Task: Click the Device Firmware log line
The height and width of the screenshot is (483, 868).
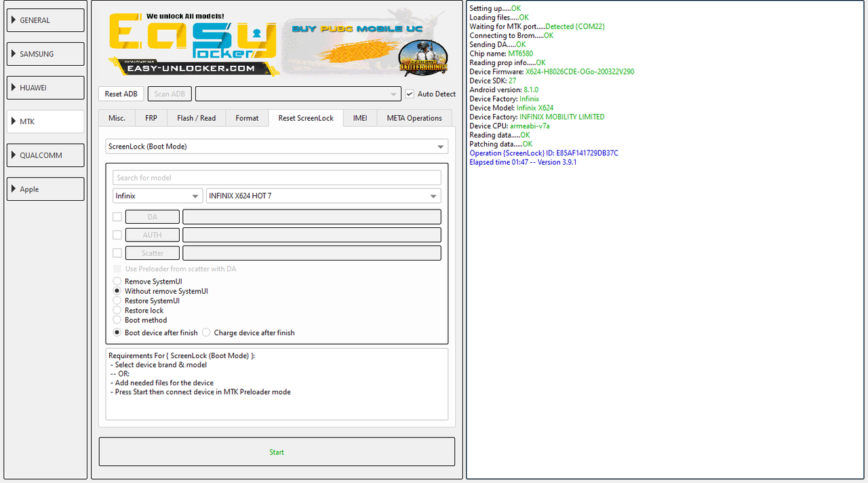Action: 552,72
